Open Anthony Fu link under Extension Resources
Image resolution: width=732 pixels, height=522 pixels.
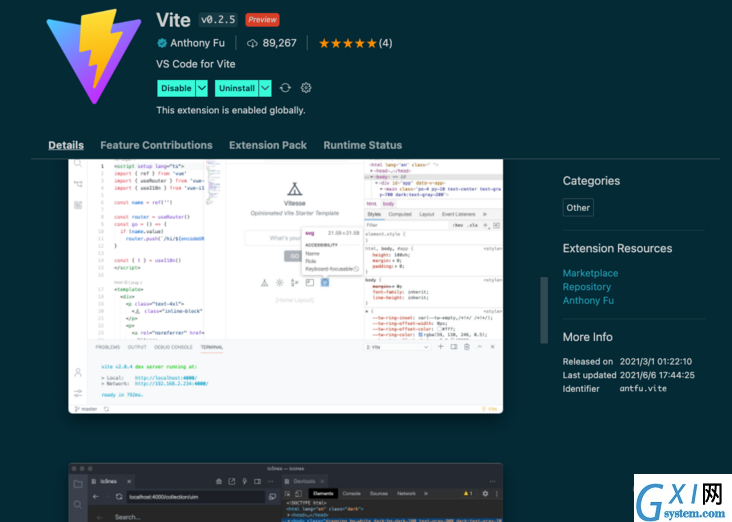[x=588, y=300]
